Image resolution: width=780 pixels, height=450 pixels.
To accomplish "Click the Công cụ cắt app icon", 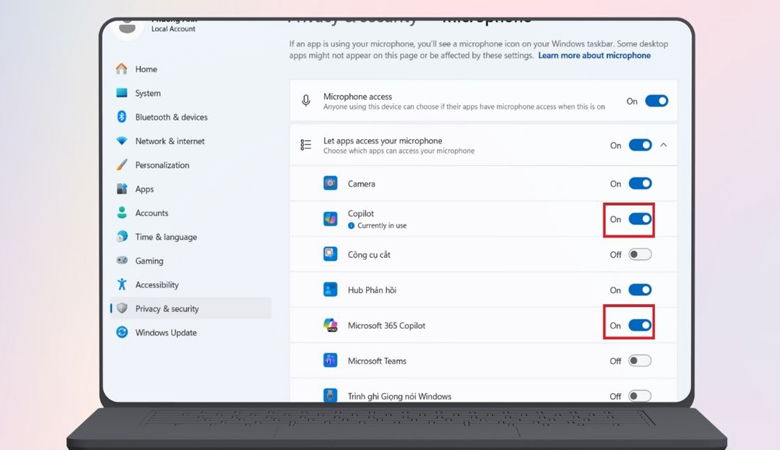I will 330,254.
